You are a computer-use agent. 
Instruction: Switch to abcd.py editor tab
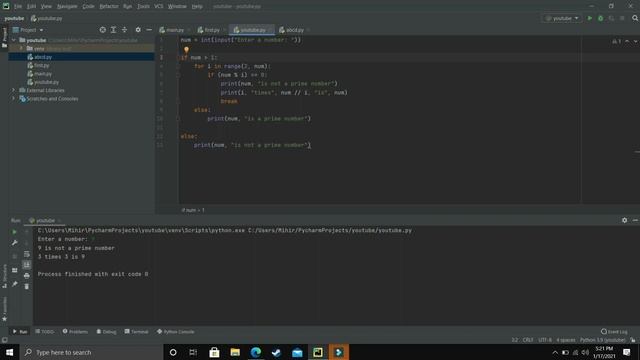pyautogui.click(x=294, y=30)
